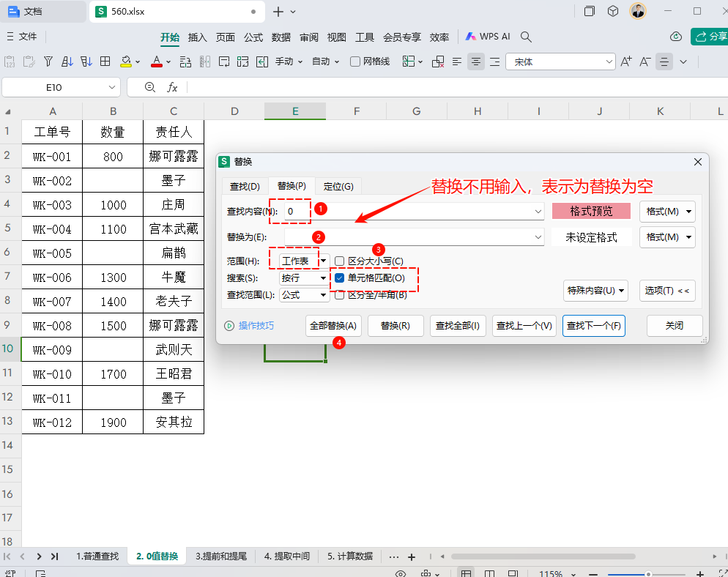The width and height of the screenshot is (728, 577).
Task: Click the ascending sort icon
Action: (x=67, y=62)
